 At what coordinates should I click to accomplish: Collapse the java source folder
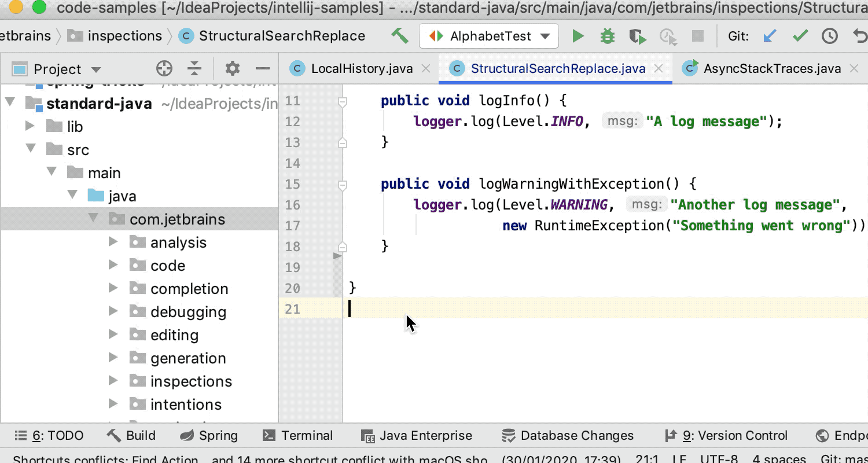click(72, 195)
